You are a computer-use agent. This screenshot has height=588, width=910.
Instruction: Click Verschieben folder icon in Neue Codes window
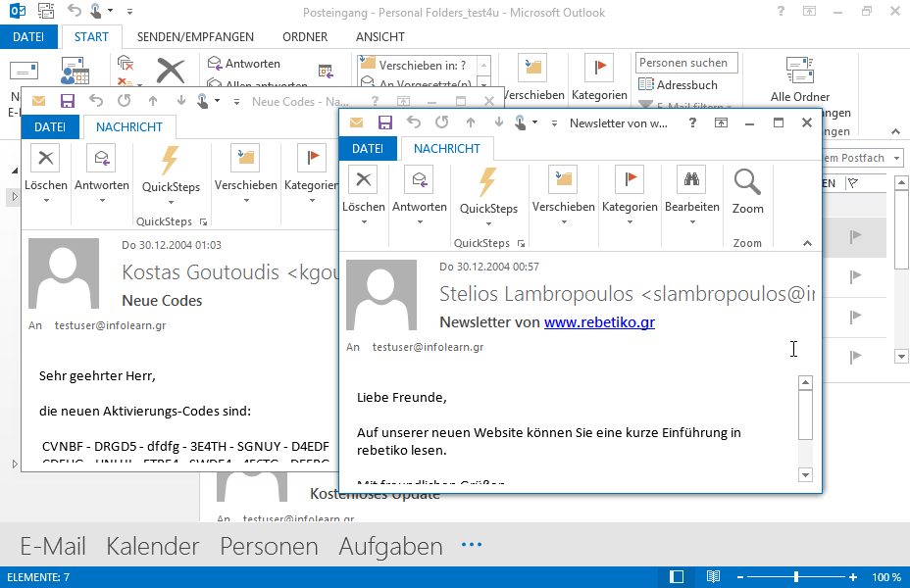pos(245,158)
